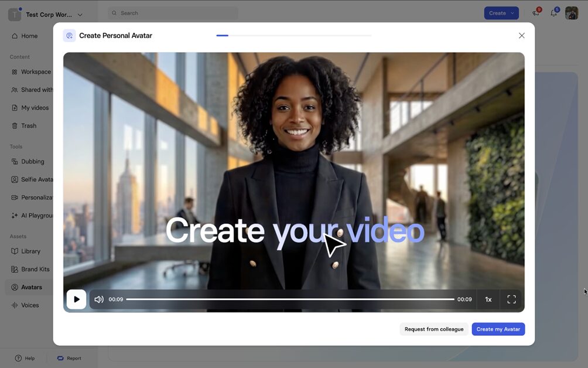Viewport: 588px width, 368px height.
Task: Mute the video volume icon
Action: [x=99, y=299]
